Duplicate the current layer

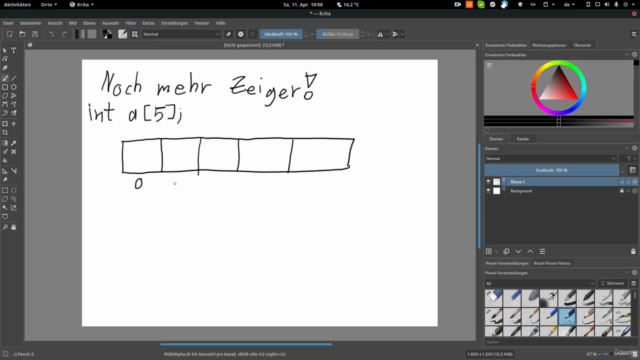click(x=506, y=251)
